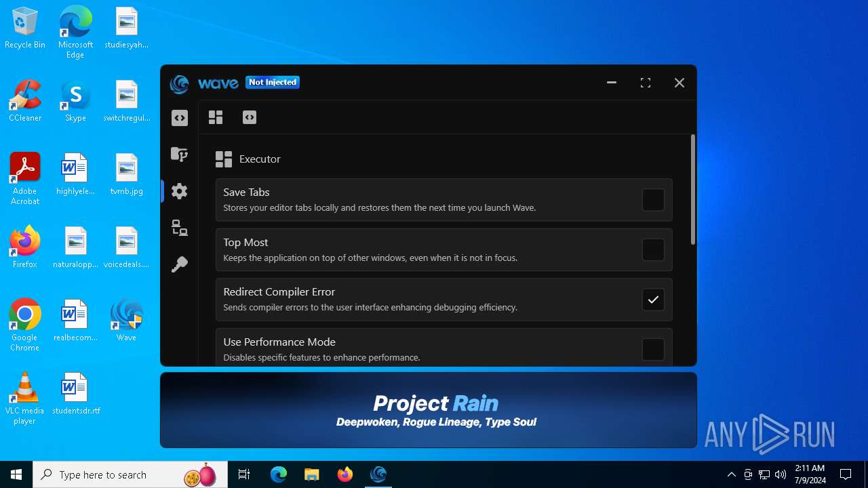868x488 pixels.
Task: Close the Wave window
Action: [x=679, y=83]
